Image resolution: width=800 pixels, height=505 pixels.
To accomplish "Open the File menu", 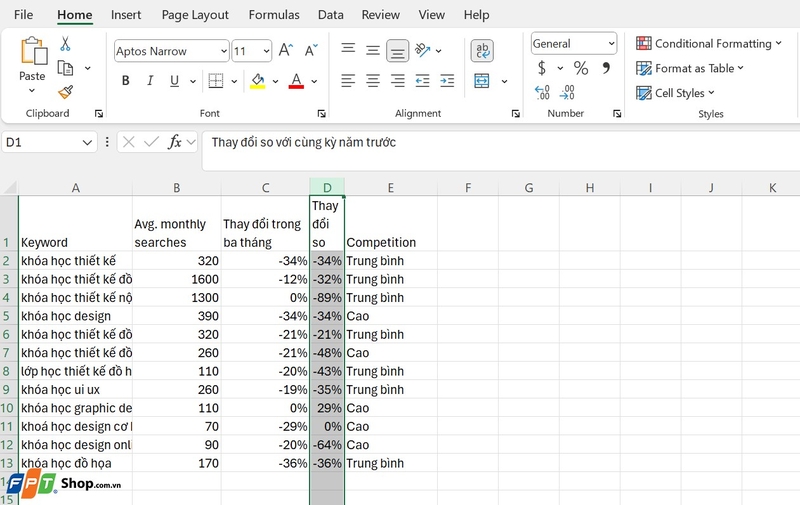I will click(23, 15).
